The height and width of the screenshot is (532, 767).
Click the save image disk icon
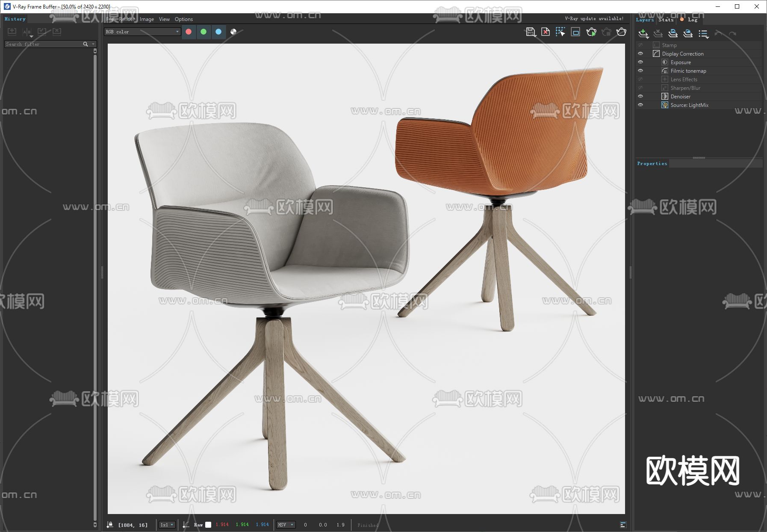tap(530, 32)
